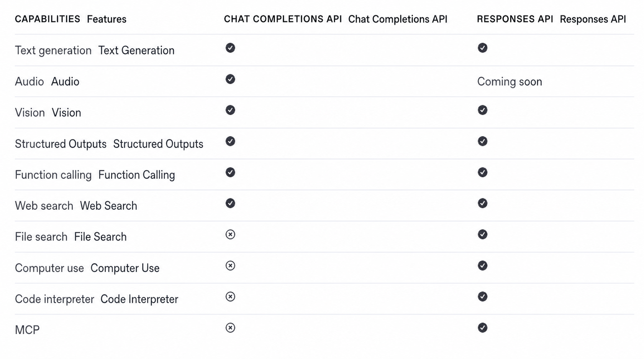Click the Chat Completions X icon for Computer use
The height and width of the screenshot is (359, 644).
pyautogui.click(x=230, y=265)
